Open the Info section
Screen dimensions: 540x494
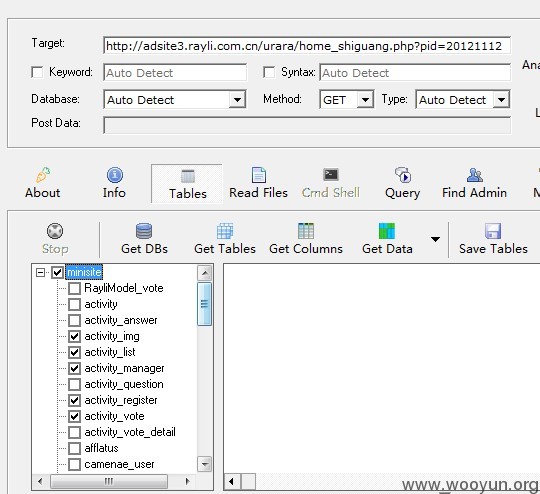tap(114, 183)
